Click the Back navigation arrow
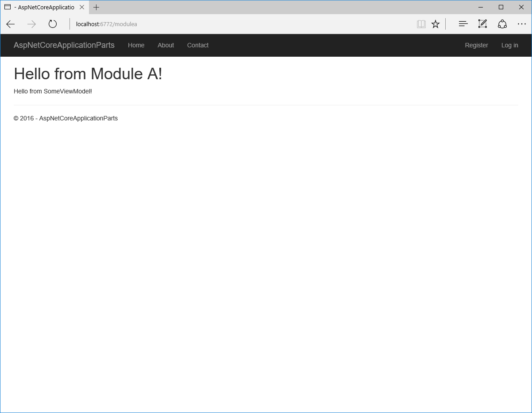 (10, 24)
